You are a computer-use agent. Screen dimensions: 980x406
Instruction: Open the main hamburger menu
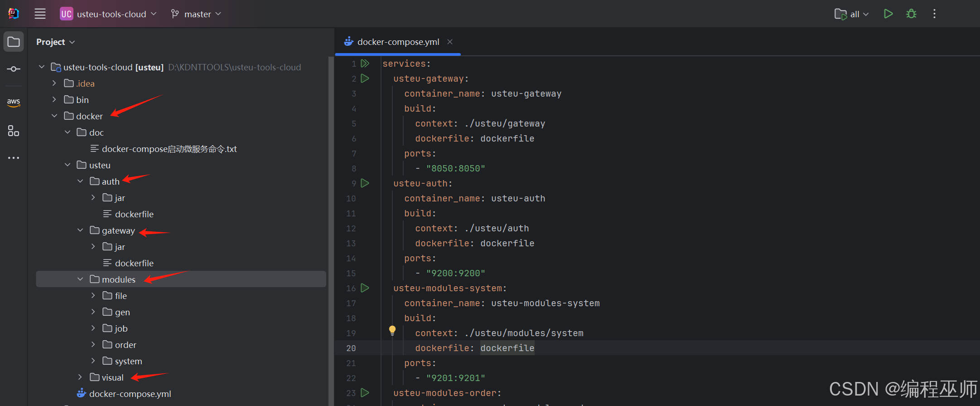40,14
